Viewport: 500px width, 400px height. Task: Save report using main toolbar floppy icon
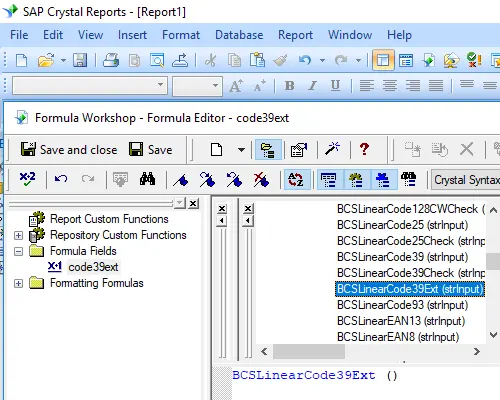coord(80,60)
